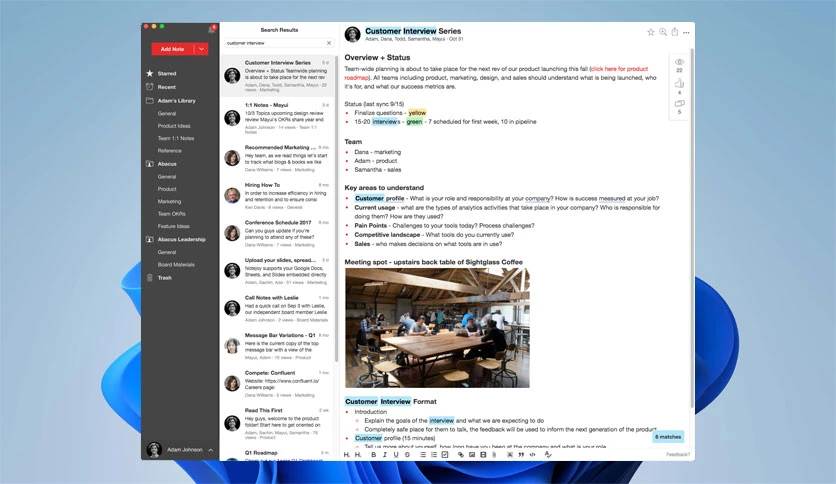Open the Add Note dropdown arrow
Screen dimensions: 836x484
201,49
